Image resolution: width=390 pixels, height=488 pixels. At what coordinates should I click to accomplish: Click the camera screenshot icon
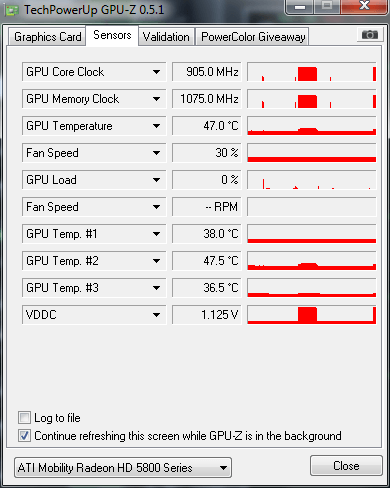click(x=369, y=35)
